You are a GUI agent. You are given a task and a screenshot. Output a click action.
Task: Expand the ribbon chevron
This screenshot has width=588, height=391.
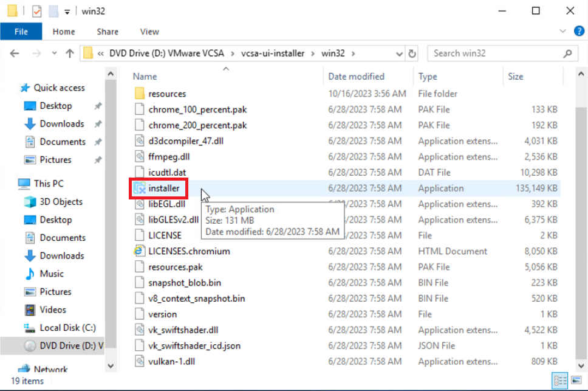point(564,32)
